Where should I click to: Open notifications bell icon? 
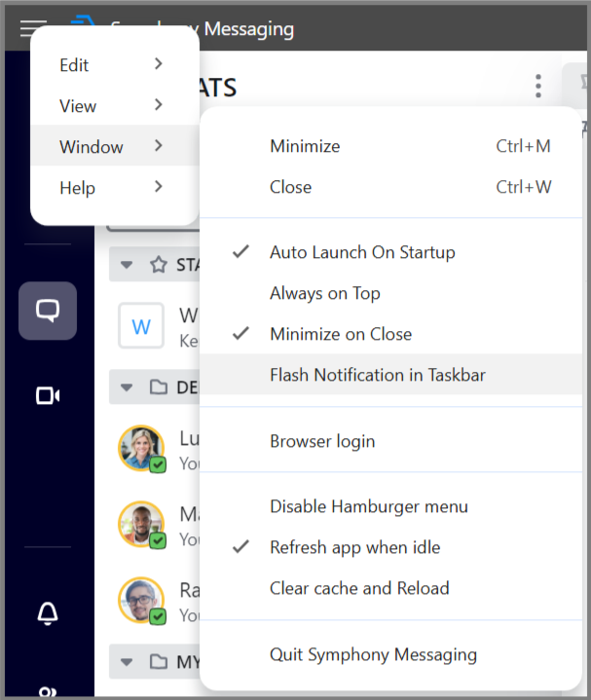pyautogui.click(x=48, y=613)
